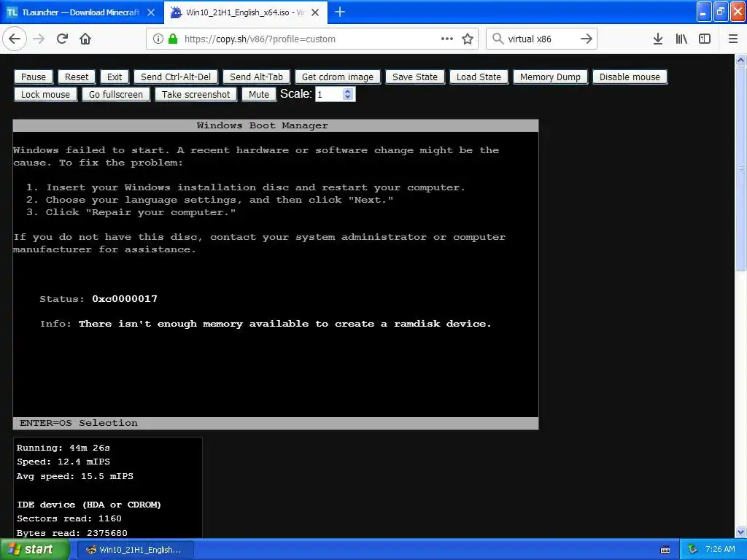The image size is (747, 560).
Task: Mute the emulator sound
Action: 259,94
